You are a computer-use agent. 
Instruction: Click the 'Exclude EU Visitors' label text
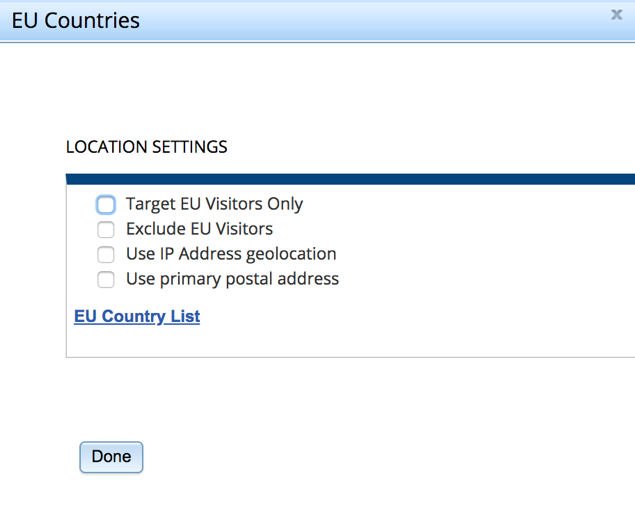pyautogui.click(x=199, y=229)
